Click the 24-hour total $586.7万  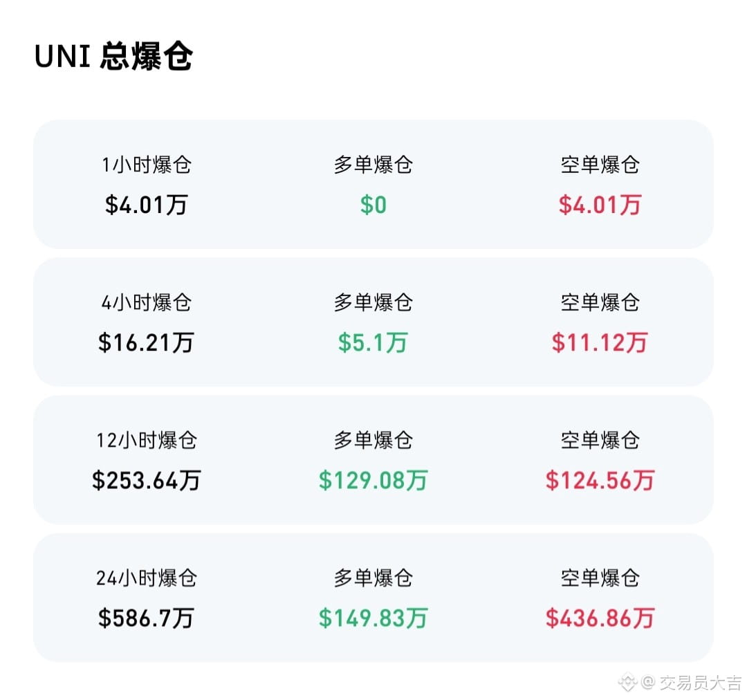pos(146,618)
